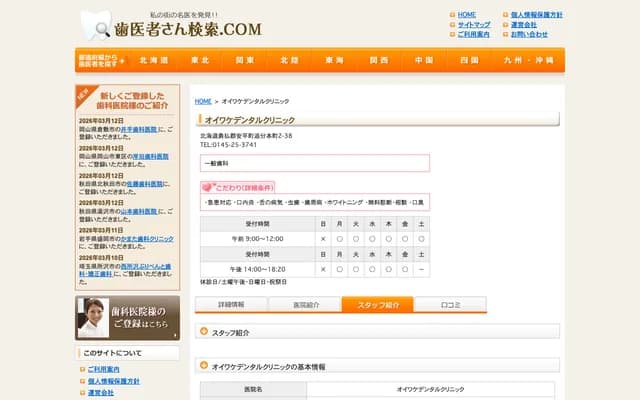The image size is (640, 400).
Task: Open 運営会社 link in the sidebar
Action: (x=100, y=392)
